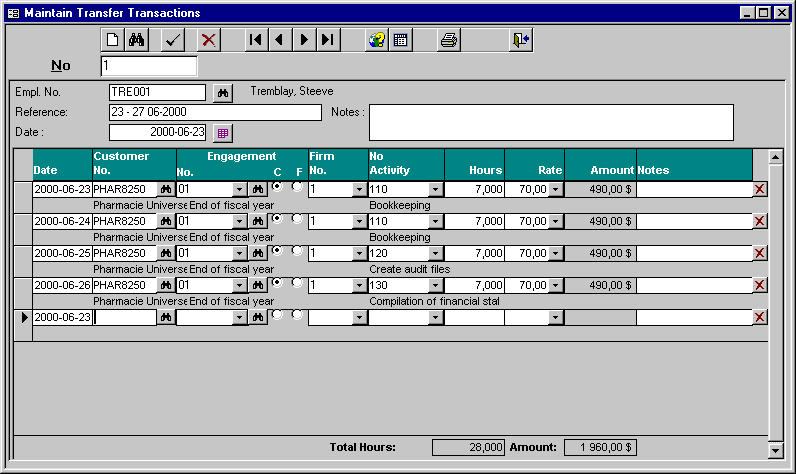Open Rate dropdown in first row
The image size is (796, 474).
pos(555,189)
